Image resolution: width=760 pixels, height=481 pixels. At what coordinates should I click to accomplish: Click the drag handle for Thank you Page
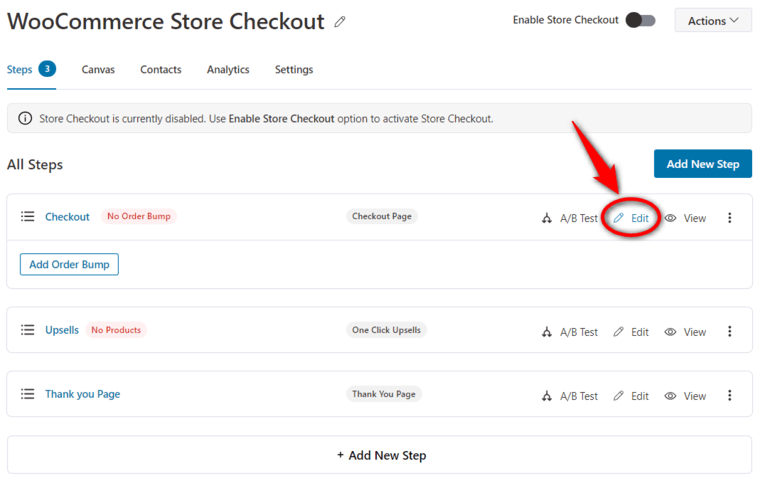point(28,394)
